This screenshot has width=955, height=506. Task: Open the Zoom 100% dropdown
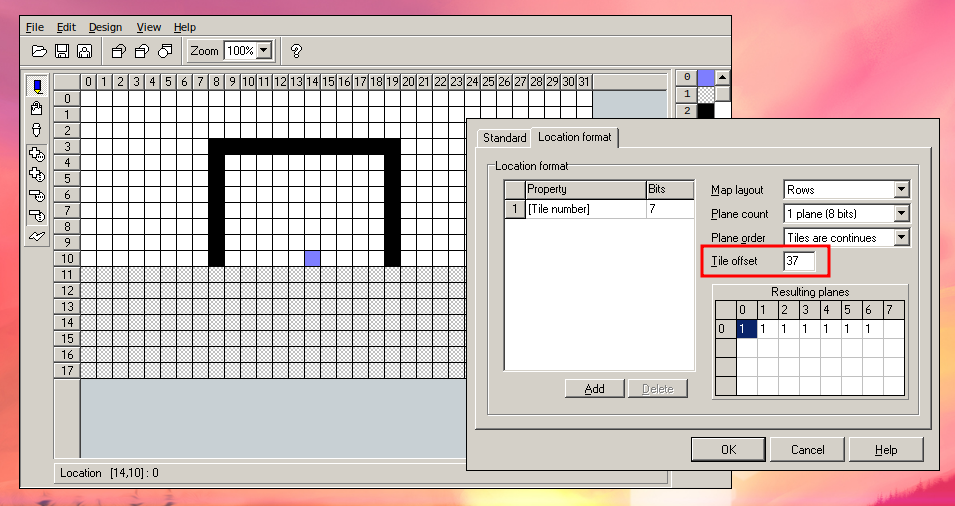click(x=264, y=51)
